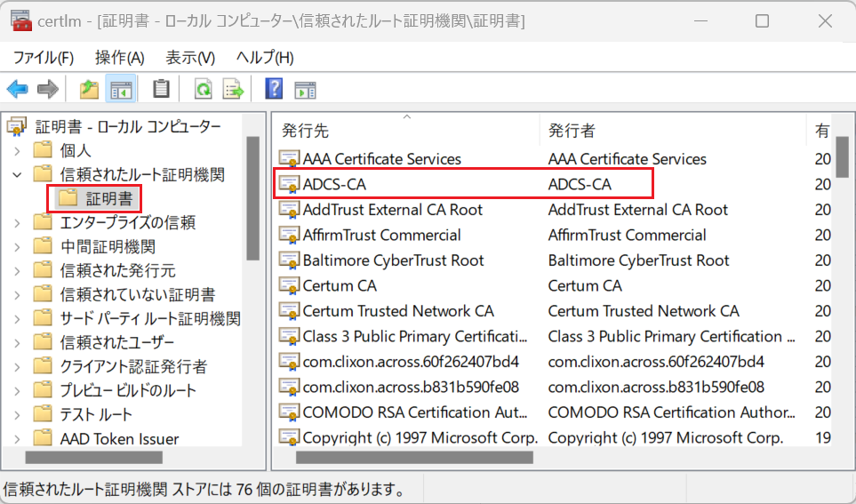Click the folder icon next to 中間証明機関
Viewport: 856px width, 504px height.
43,246
